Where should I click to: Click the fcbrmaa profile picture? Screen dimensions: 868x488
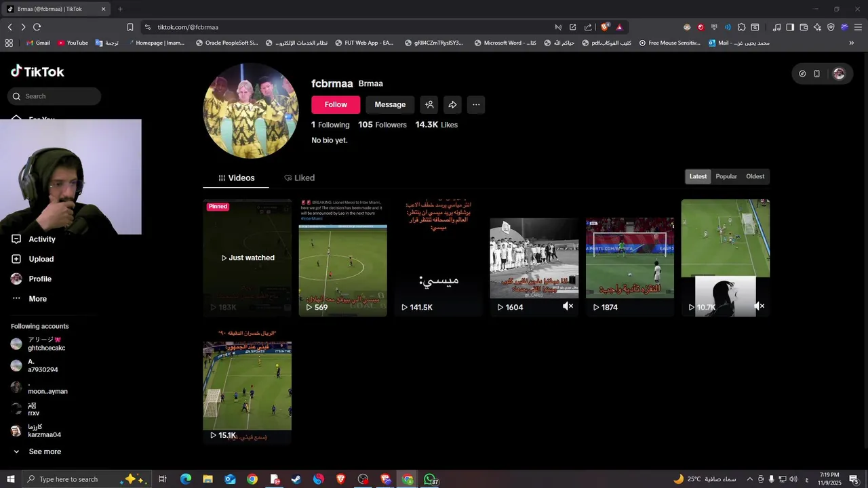point(251,111)
